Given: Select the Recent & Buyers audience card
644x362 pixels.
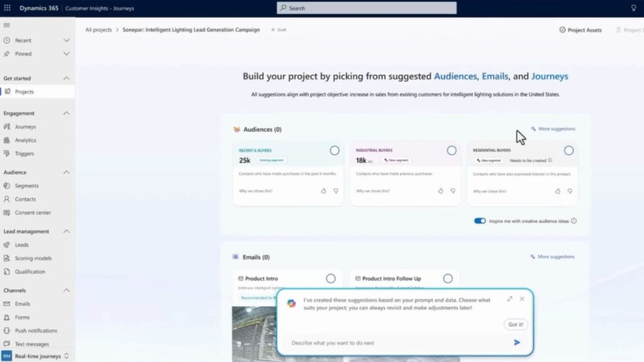Looking at the screenshot, I should coord(335,151).
